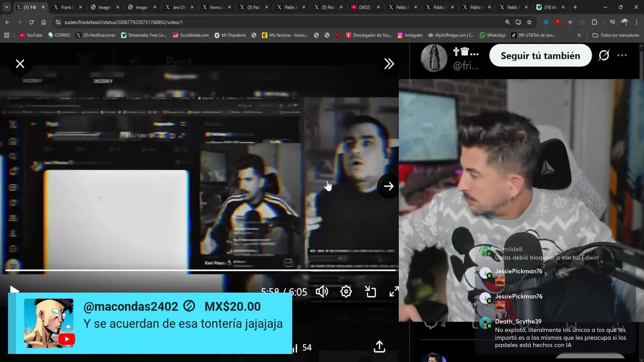Screen dimensions: 644x362
Task: Open the Mis facturas bookmark
Action: (x=285, y=35)
